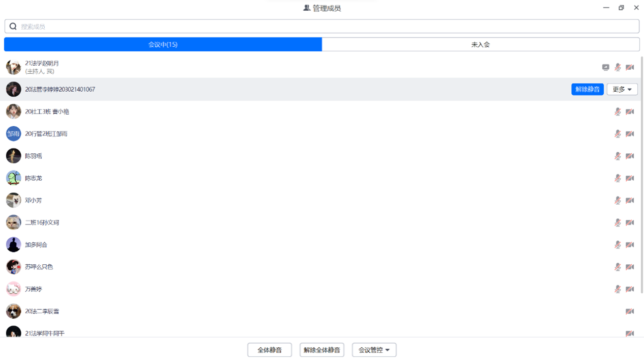Open 更多 dropdown for highlighted member
Viewport: 644px width, 363px height.
coord(622,90)
